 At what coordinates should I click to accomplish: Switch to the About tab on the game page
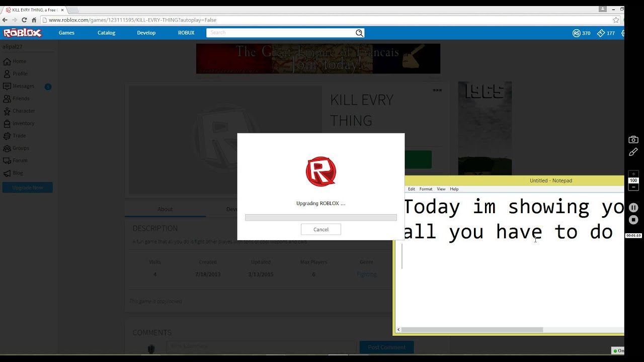coord(165,209)
